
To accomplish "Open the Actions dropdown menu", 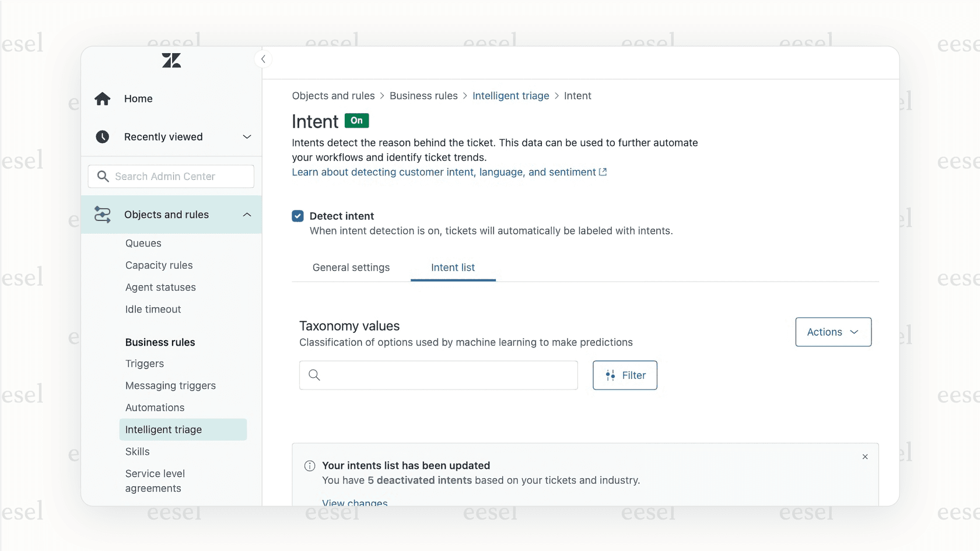I will (833, 332).
